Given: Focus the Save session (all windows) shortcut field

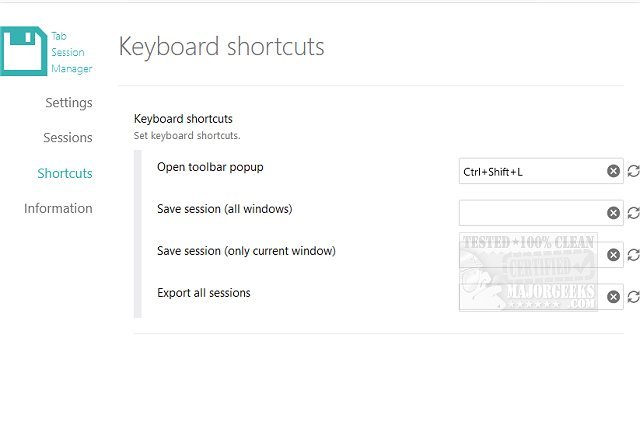Looking at the screenshot, I should [530, 213].
